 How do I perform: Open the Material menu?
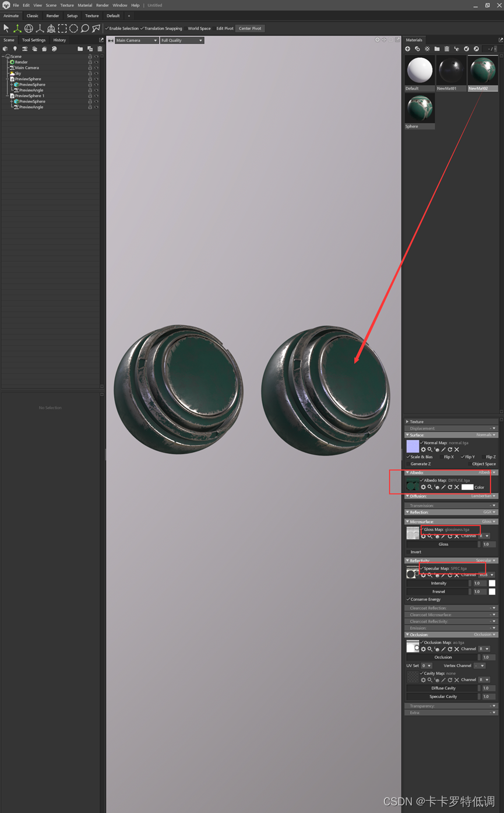point(85,5)
